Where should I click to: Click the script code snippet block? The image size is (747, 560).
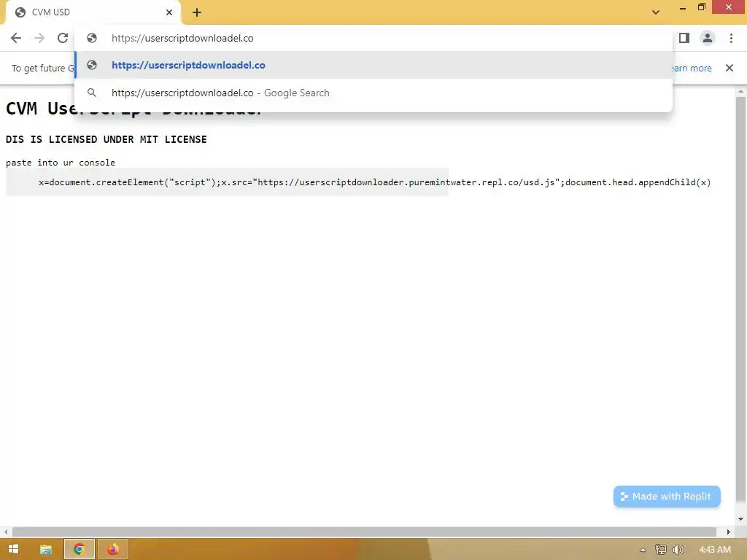pos(227,182)
